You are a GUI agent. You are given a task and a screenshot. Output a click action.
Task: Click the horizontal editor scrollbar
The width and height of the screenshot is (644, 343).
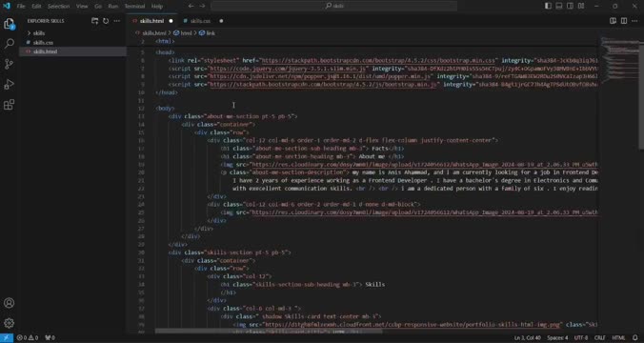point(269,331)
